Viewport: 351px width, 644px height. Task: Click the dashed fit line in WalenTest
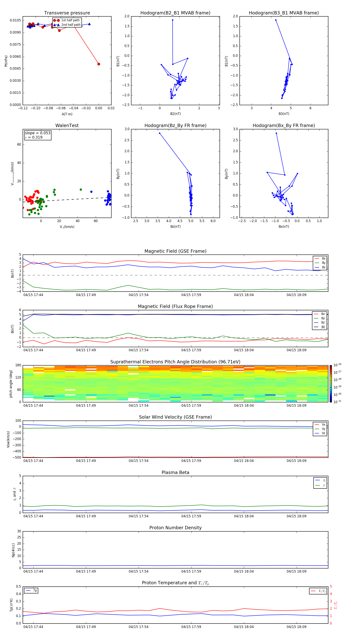(67, 200)
